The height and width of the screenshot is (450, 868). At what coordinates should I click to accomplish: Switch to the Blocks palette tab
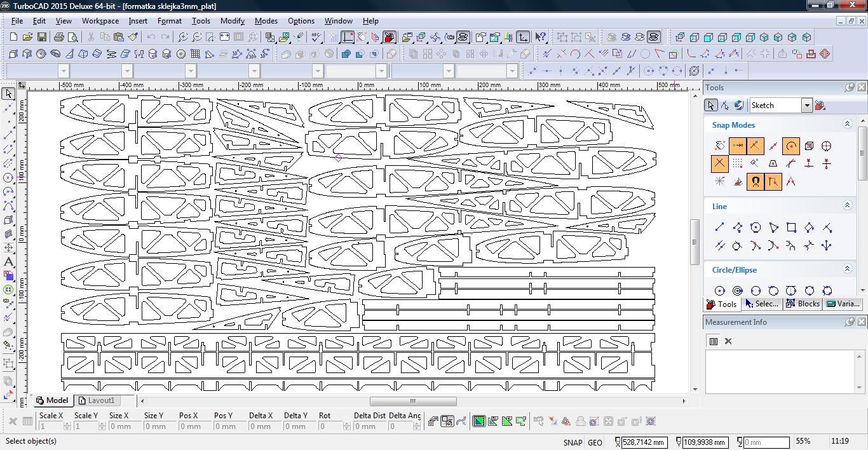(x=803, y=304)
